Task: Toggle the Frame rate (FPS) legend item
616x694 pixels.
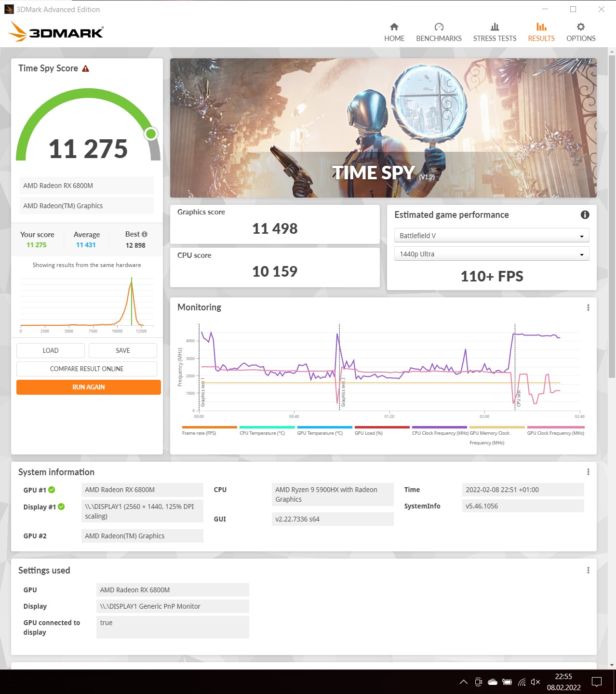Action: coord(209,430)
